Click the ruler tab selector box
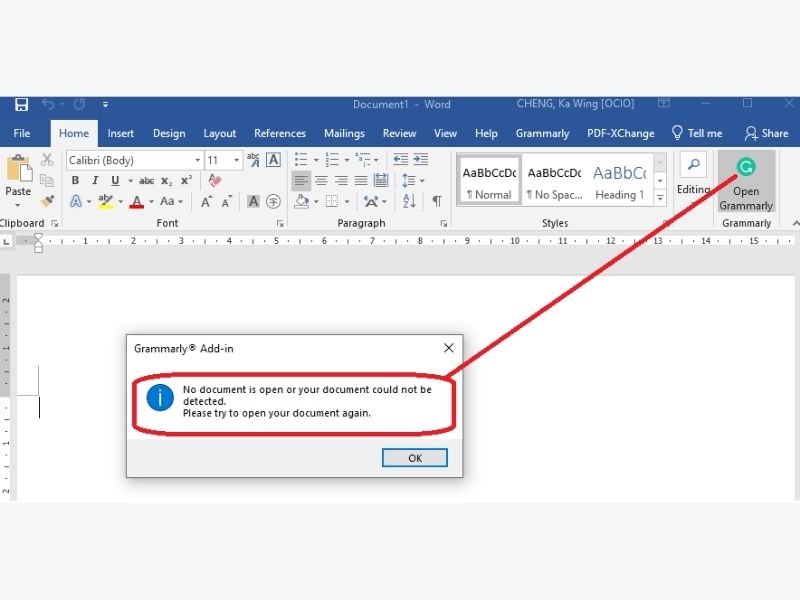 pos(6,241)
